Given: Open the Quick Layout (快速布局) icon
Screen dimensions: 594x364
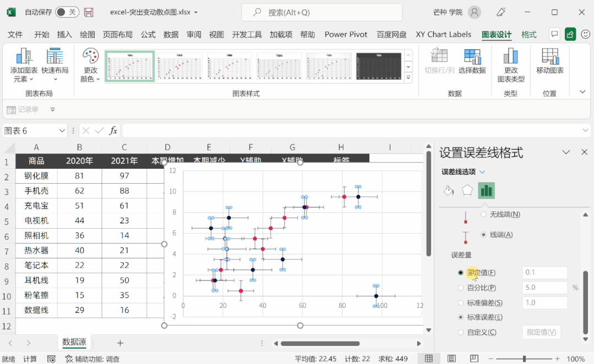Looking at the screenshot, I should [x=55, y=57].
